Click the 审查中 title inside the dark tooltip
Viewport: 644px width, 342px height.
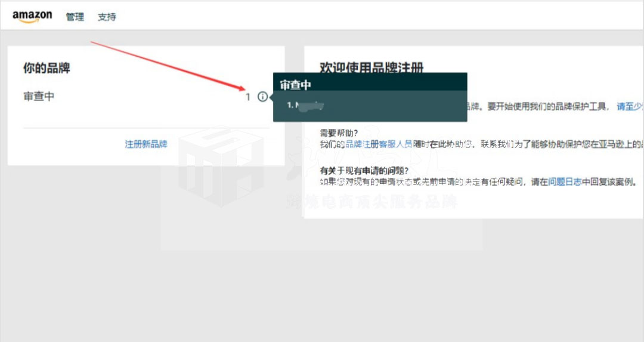click(x=296, y=85)
